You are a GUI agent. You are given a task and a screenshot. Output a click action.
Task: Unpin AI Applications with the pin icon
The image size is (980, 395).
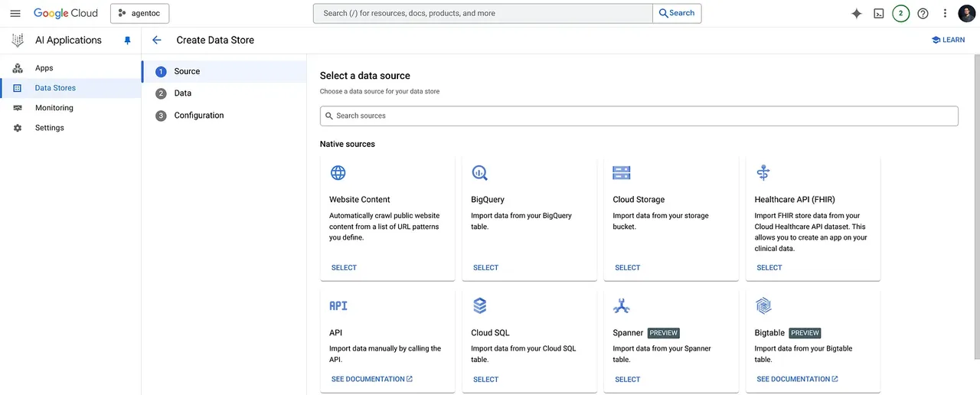(128, 41)
